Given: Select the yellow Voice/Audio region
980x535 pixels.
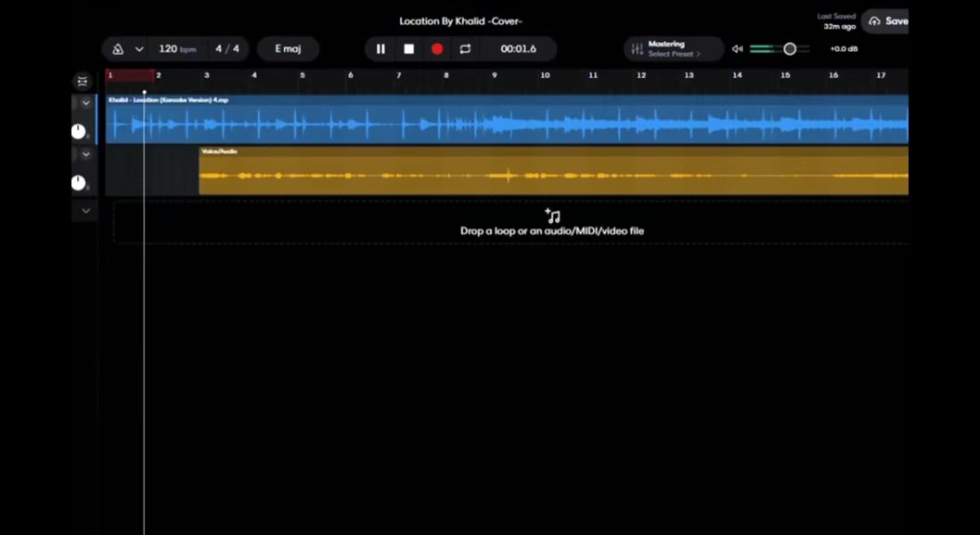Looking at the screenshot, I should (554, 171).
